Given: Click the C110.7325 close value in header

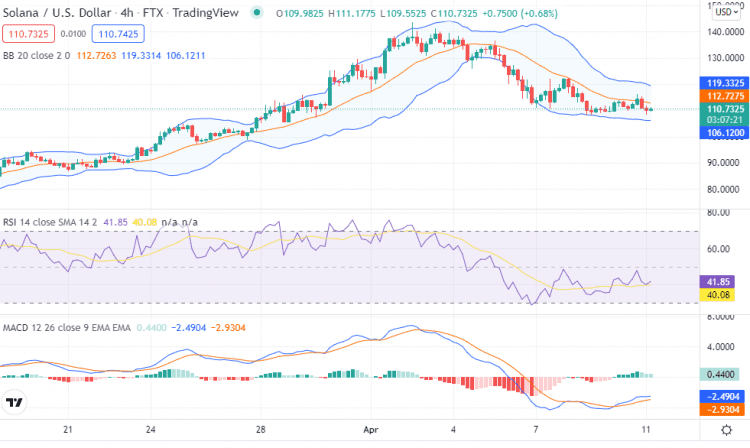Looking at the screenshot, I should coord(454,13).
